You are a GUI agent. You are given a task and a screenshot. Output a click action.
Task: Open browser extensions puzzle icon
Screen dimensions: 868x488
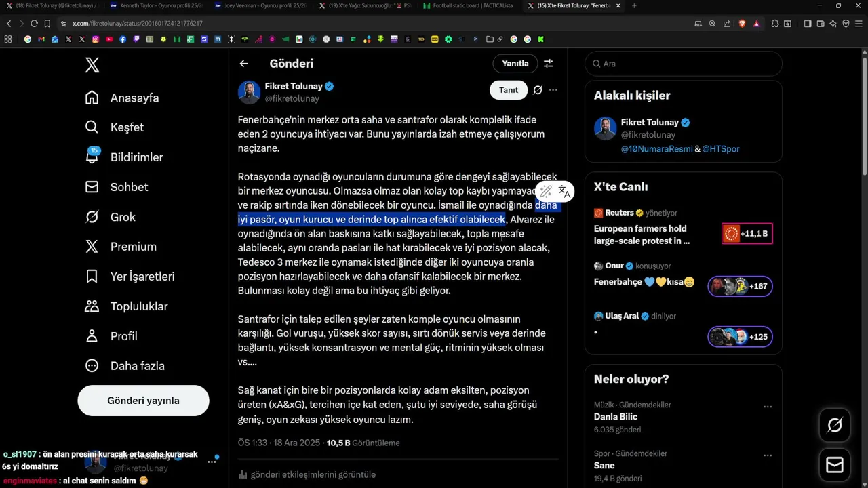point(775,24)
